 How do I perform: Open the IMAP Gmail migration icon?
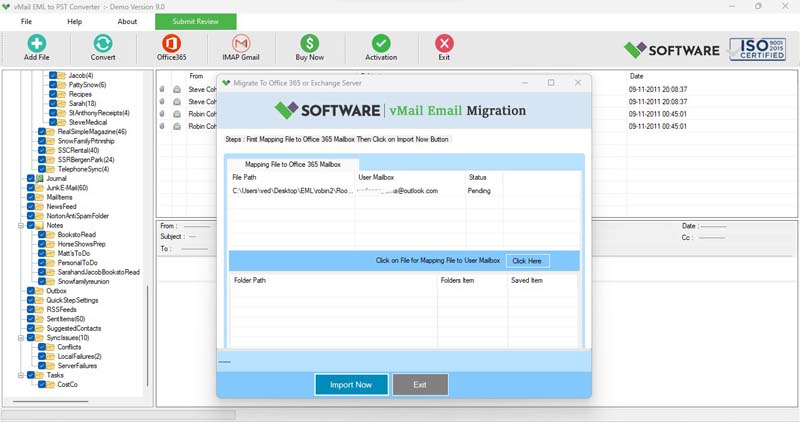click(241, 43)
